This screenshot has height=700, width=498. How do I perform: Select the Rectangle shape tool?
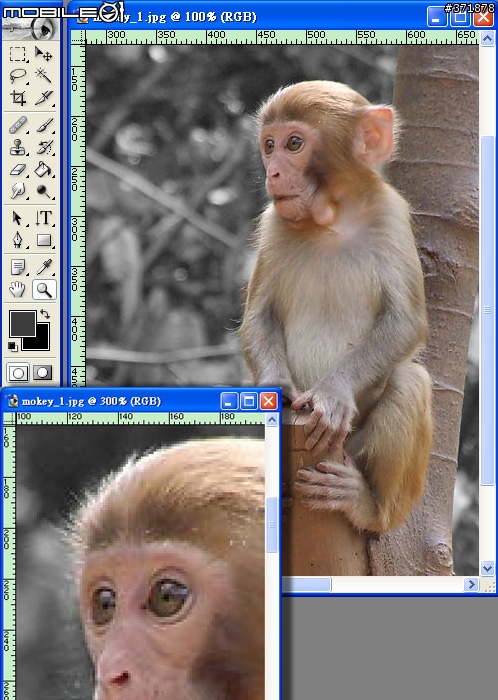pos(44,240)
